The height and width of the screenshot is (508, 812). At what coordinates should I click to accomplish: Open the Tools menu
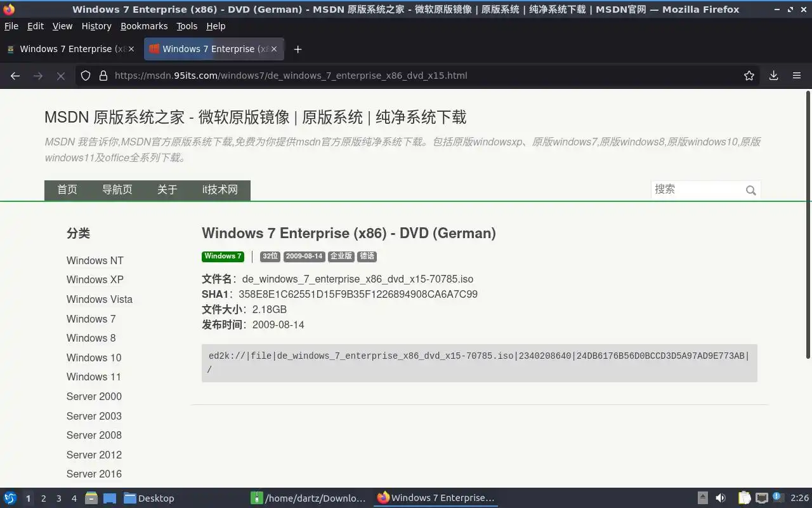coord(187,26)
